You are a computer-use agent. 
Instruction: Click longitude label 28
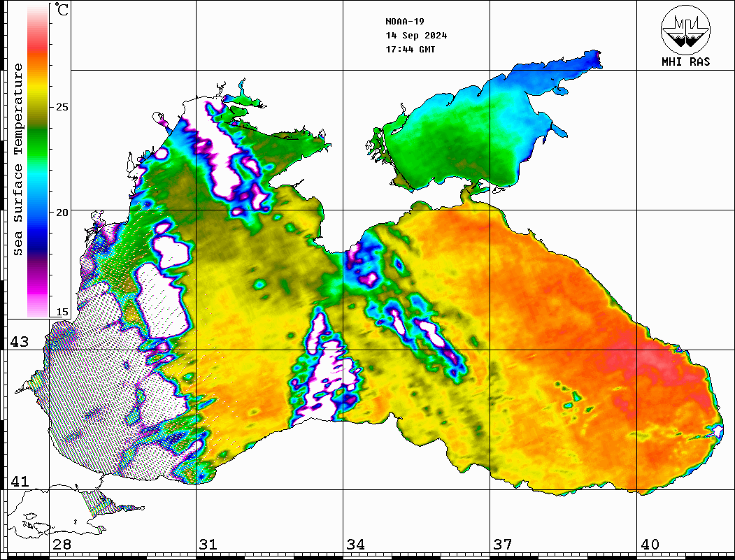pos(62,544)
